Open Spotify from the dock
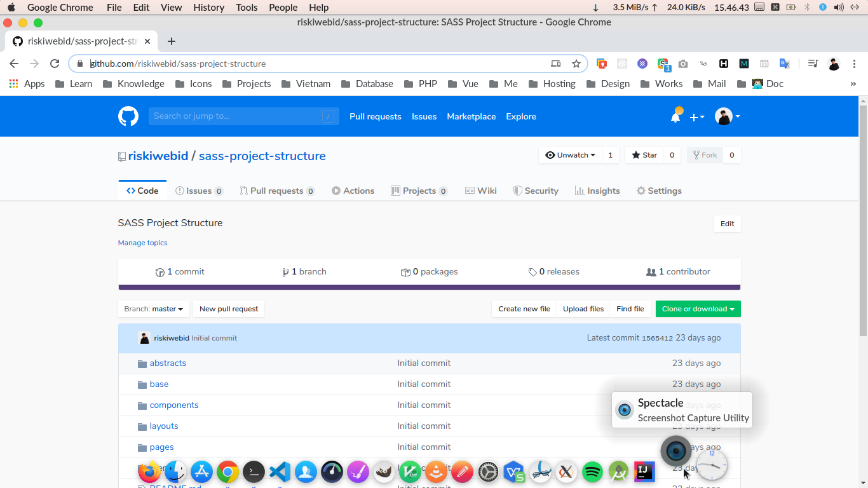This screenshot has height=488, width=868. [x=592, y=472]
